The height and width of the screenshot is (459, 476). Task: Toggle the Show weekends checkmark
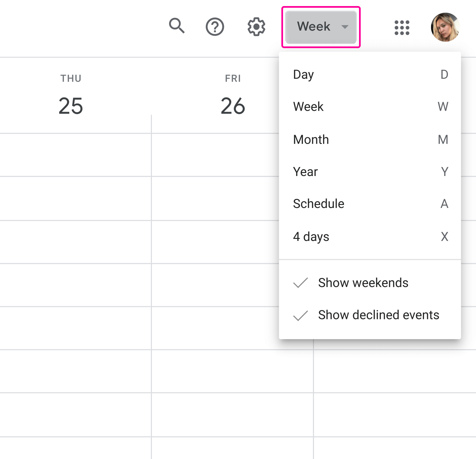pyautogui.click(x=301, y=283)
